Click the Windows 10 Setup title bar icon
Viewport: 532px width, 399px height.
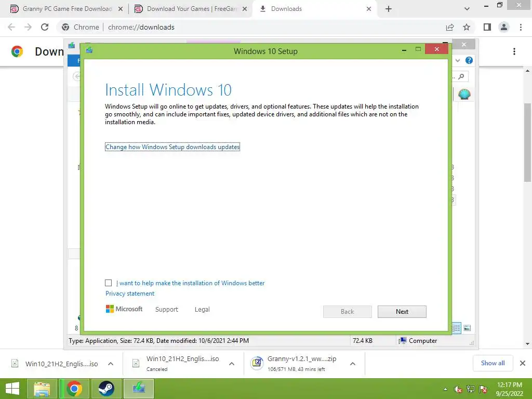(89, 50)
